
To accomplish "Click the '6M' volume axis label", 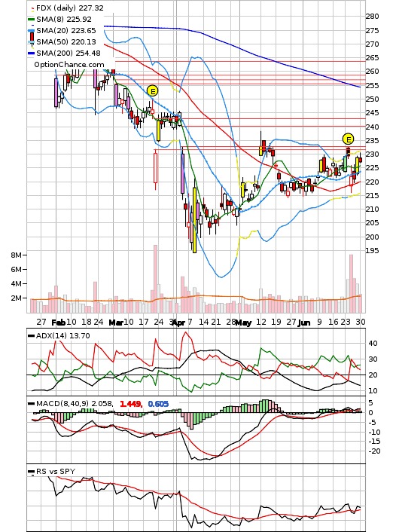I will [16, 270].
